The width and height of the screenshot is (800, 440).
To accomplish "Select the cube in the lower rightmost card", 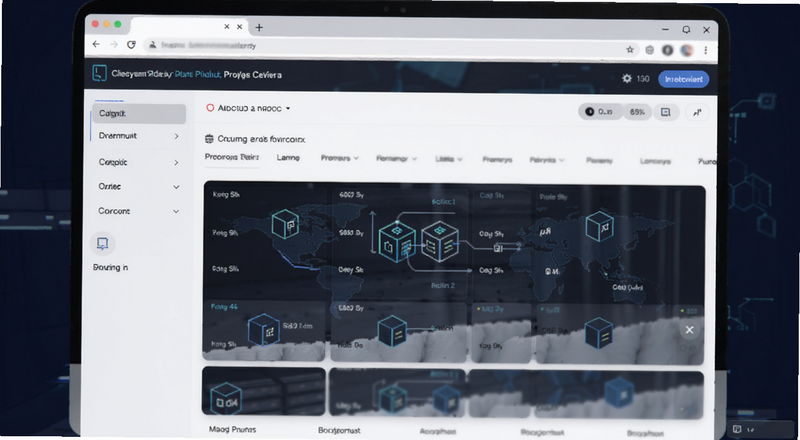I will pyautogui.click(x=599, y=333).
